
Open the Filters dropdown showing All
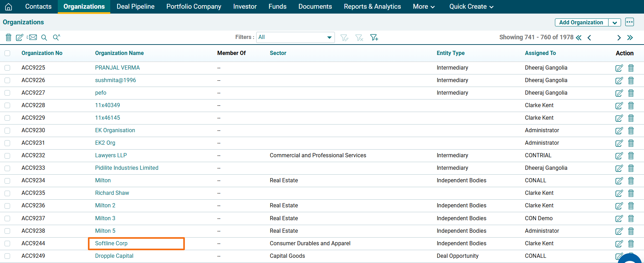[295, 37]
